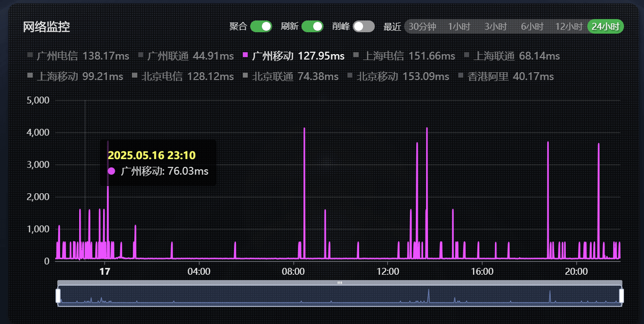
Task: Select the 30分钟 time range
Action: (x=422, y=26)
